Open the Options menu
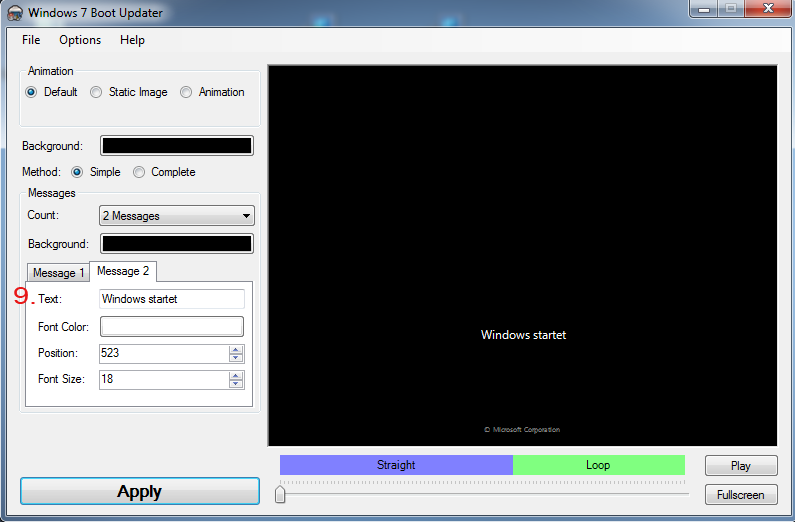Screen dimensions: 795x522 80,40
